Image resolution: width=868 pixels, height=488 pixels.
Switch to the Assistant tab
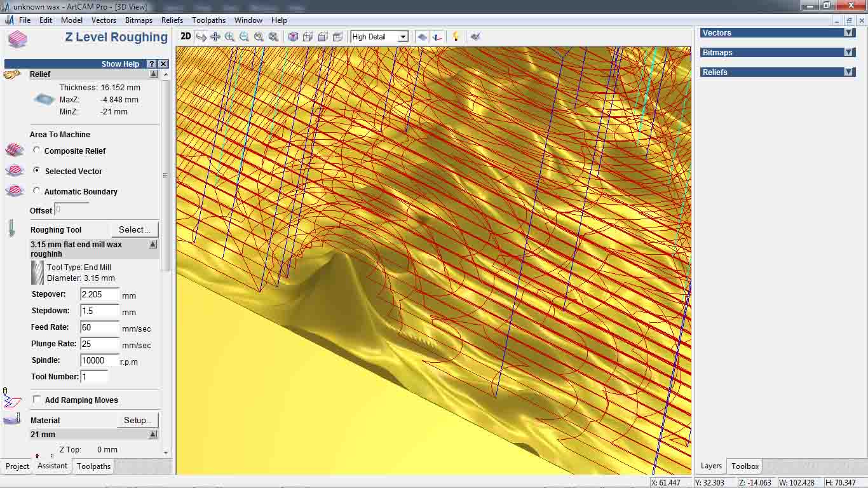(52, 466)
